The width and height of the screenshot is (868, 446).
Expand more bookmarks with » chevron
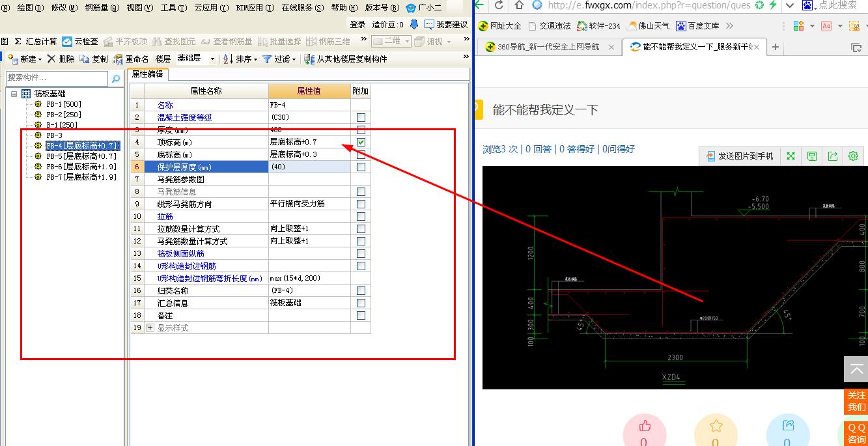pyautogui.click(x=729, y=26)
